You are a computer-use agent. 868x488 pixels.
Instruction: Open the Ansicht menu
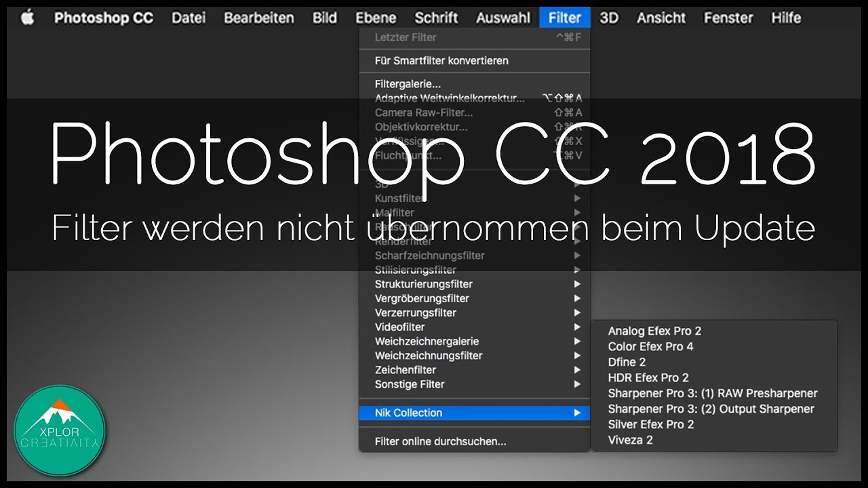(x=661, y=18)
